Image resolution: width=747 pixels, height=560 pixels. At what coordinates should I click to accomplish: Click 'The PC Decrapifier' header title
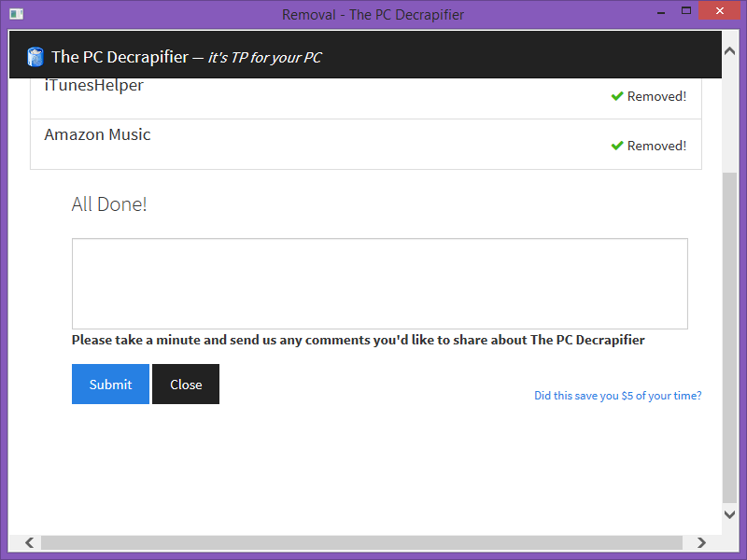[x=120, y=57]
